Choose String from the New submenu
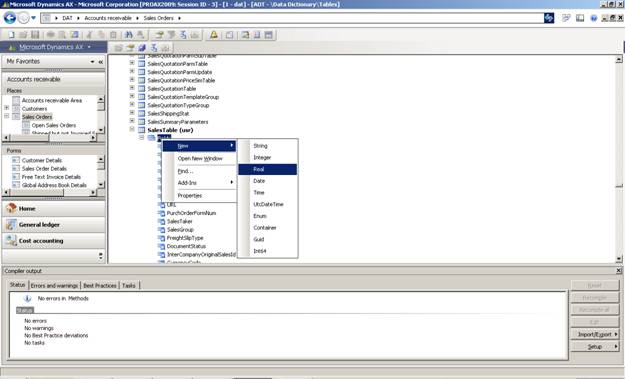 click(267, 146)
